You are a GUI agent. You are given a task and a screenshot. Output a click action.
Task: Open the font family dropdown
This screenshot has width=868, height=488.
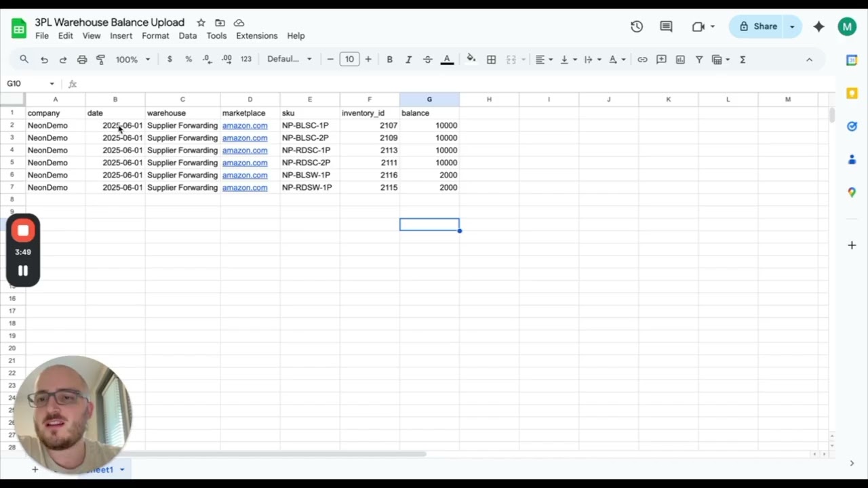pyautogui.click(x=289, y=60)
